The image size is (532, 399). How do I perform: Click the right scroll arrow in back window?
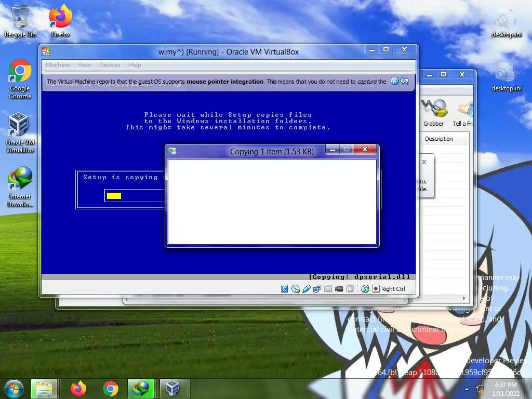pyautogui.click(x=464, y=298)
